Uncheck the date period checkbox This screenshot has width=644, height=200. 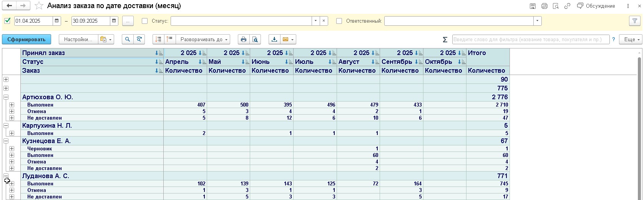(7, 21)
